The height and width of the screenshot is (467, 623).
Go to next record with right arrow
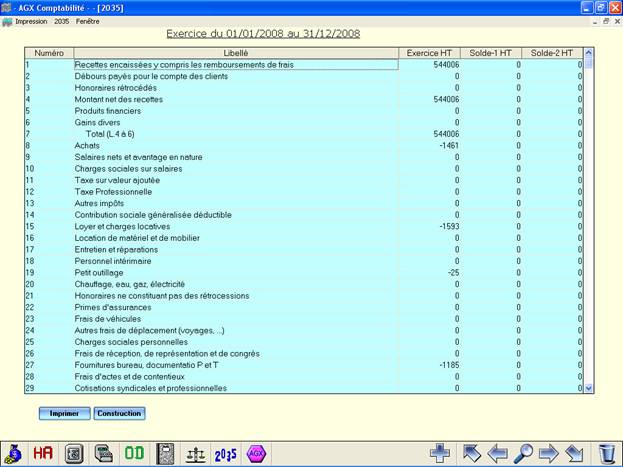point(549,453)
